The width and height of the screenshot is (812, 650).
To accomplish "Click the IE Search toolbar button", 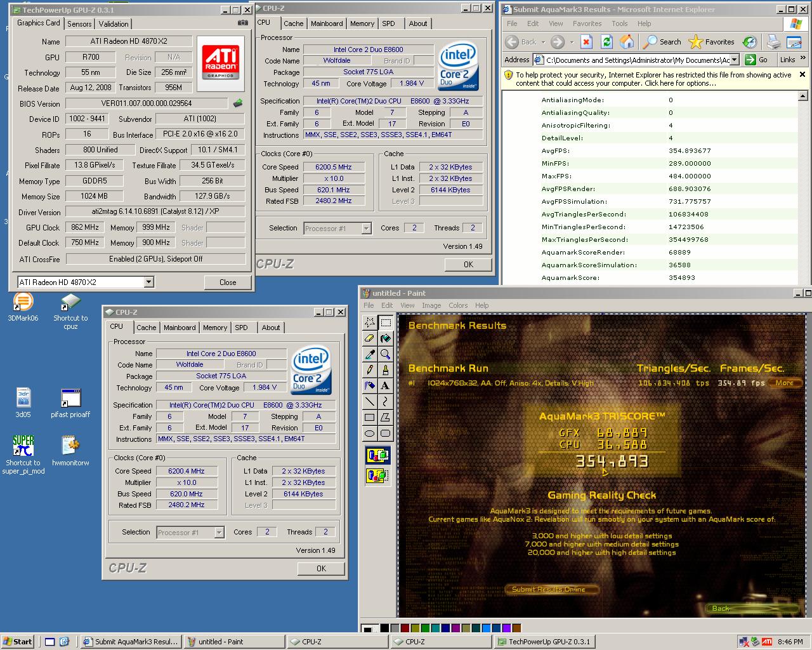I will (x=662, y=42).
